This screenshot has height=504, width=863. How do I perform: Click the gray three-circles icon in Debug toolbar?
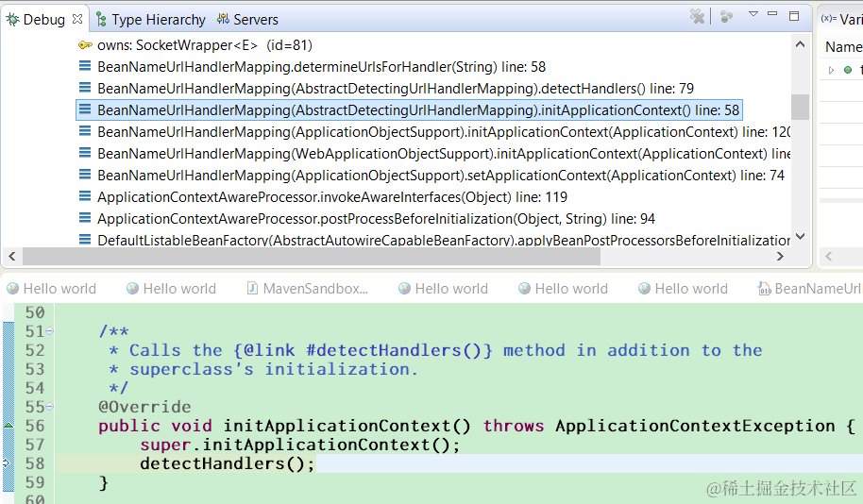726,16
